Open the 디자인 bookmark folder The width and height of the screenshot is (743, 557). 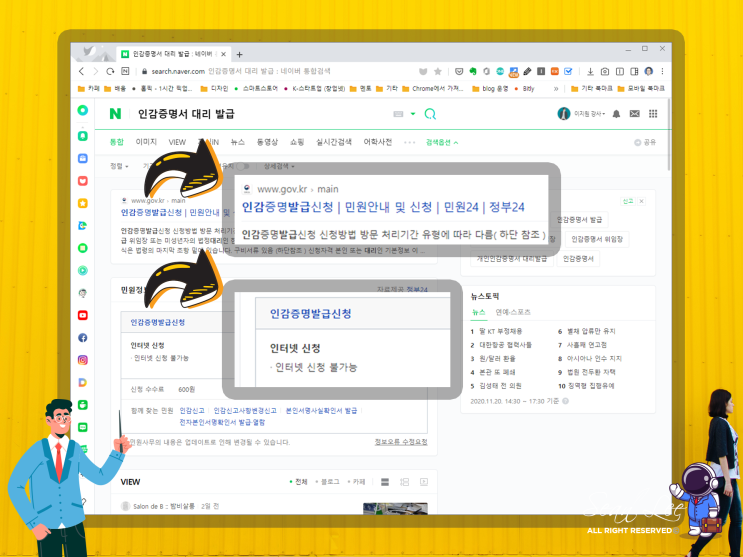tap(214, 89)
